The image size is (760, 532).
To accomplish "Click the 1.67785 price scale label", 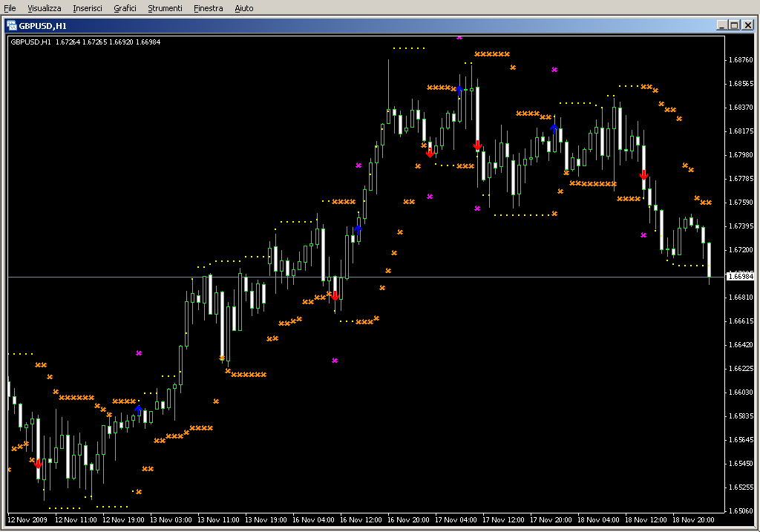I will 741,179.
